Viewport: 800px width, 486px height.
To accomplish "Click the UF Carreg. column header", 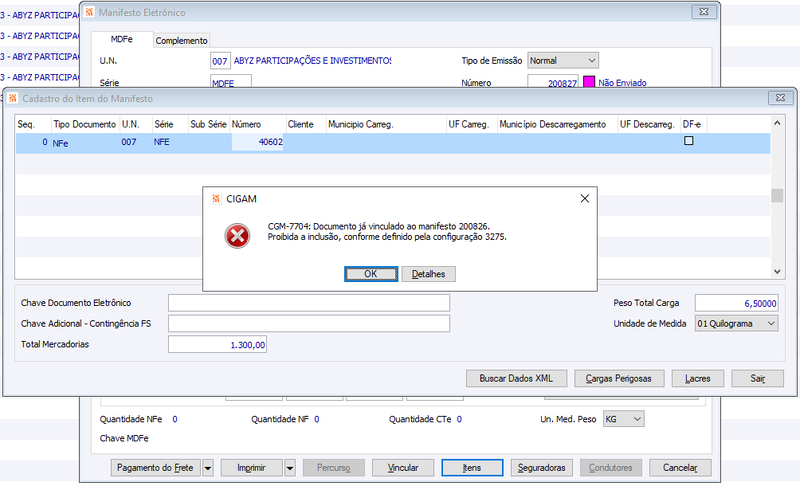I will coord(472,124).
